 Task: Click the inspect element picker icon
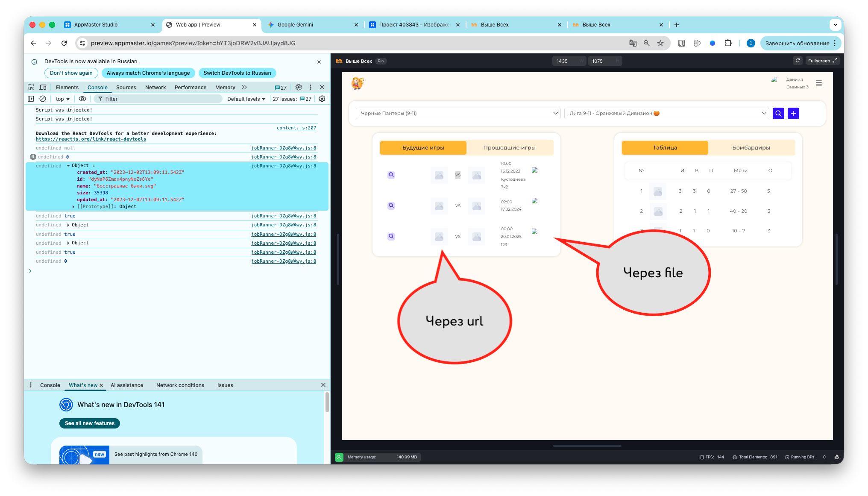[31, 87]
